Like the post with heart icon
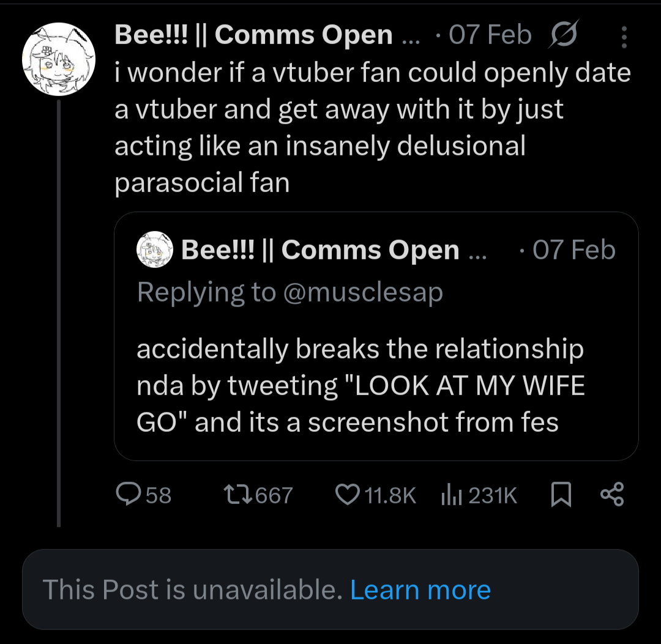Viewport: 661px width, 644px height. tap(348, 494)
